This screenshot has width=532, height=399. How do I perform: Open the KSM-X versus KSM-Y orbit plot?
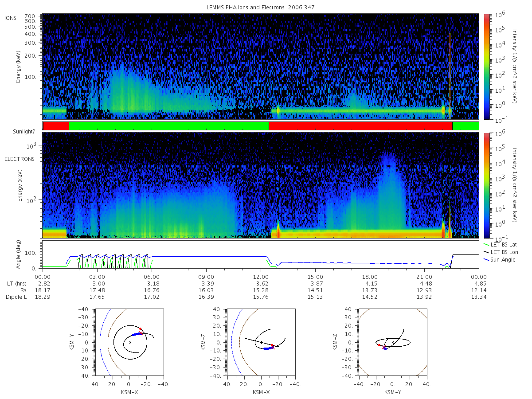point(129,342)
